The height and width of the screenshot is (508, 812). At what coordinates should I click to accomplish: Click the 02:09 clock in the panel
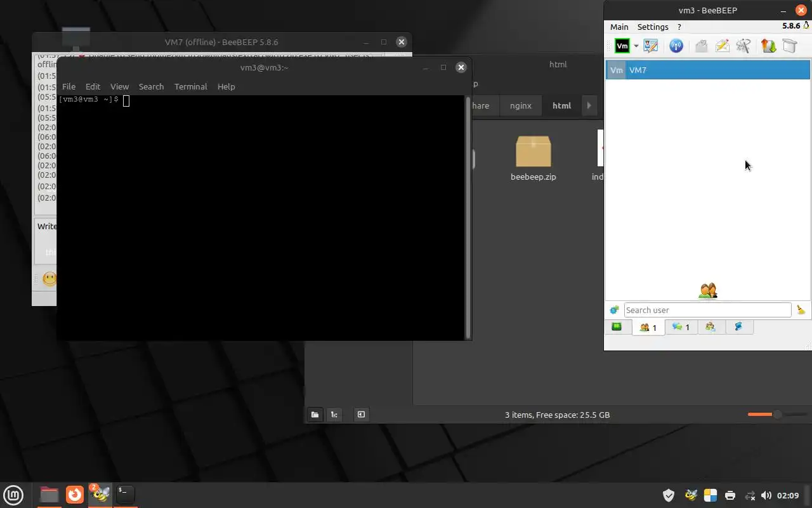pyautogui.click(x=788, y=495)
